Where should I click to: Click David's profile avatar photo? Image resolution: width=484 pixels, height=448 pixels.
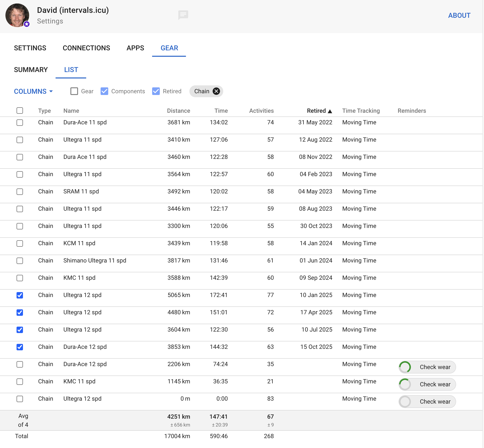[x=17, y=15]
